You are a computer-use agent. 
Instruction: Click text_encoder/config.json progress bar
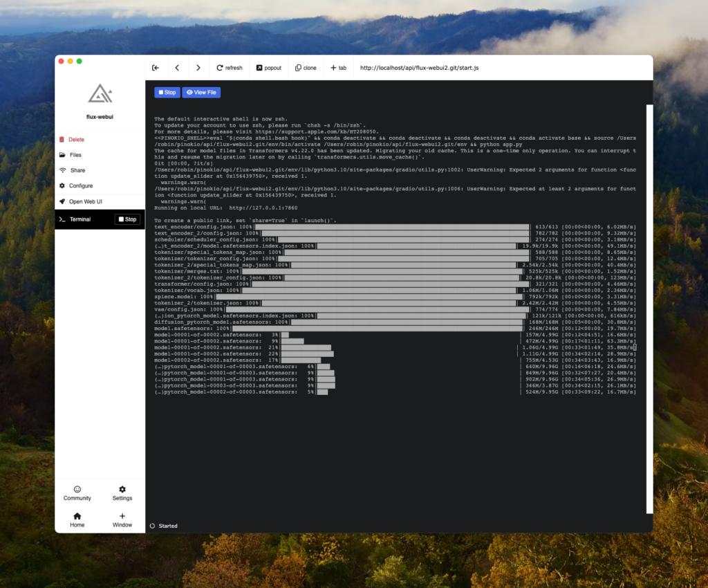(x=392, y=227)
